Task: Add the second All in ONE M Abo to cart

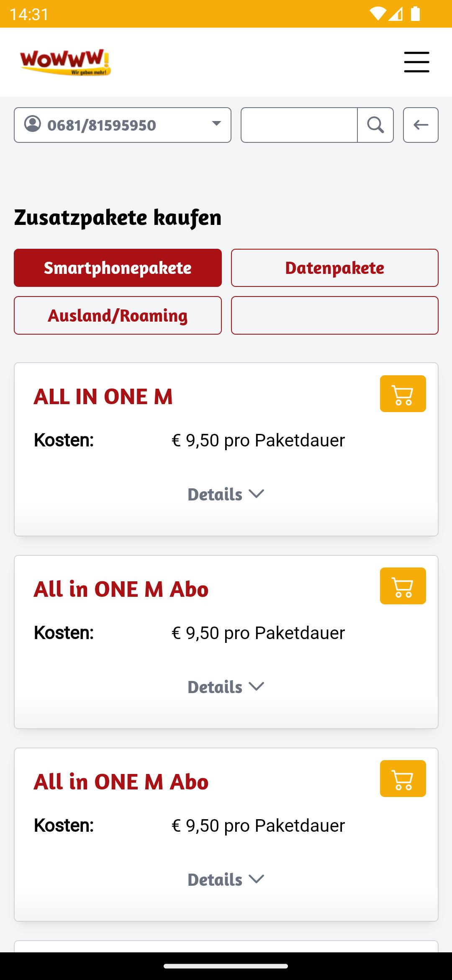Action: click(403, 779)
